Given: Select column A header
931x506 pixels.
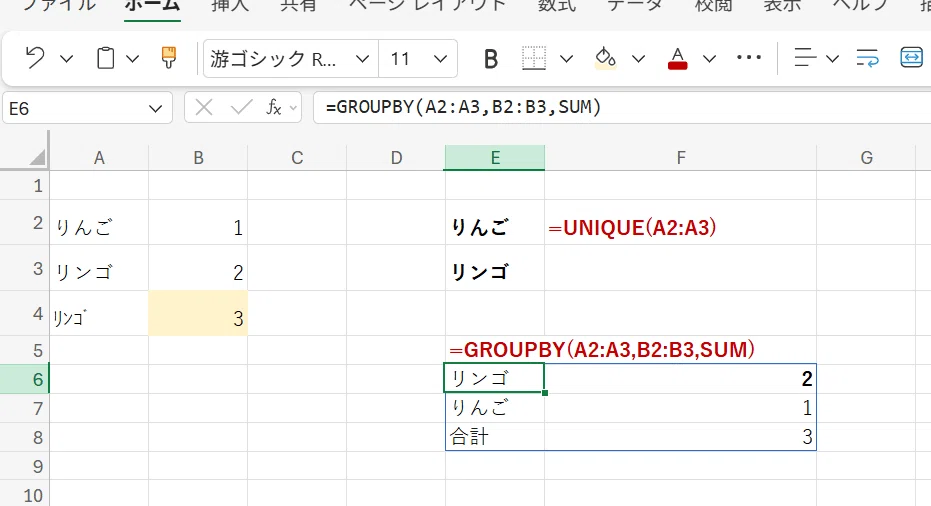Looking at the screenshot, I should coord(99,157).
